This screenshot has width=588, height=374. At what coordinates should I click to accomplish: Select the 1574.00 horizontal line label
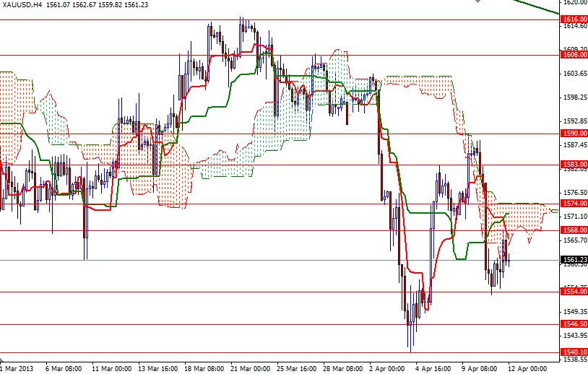click(x=573, y=204)
